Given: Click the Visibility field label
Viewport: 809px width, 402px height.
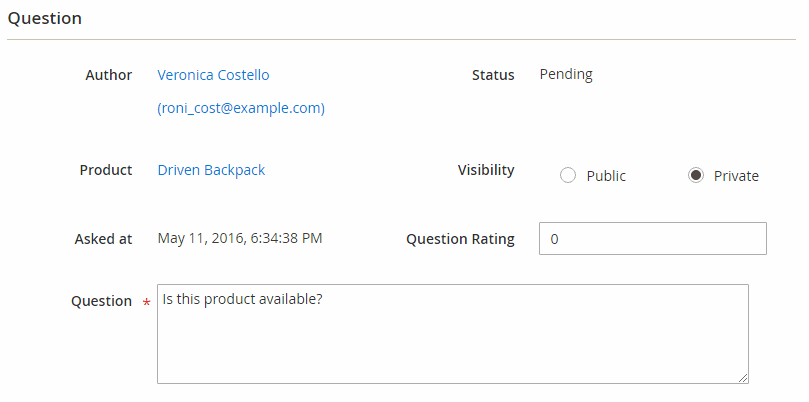Looking at the screenshot, I should (x=486, y=170).
